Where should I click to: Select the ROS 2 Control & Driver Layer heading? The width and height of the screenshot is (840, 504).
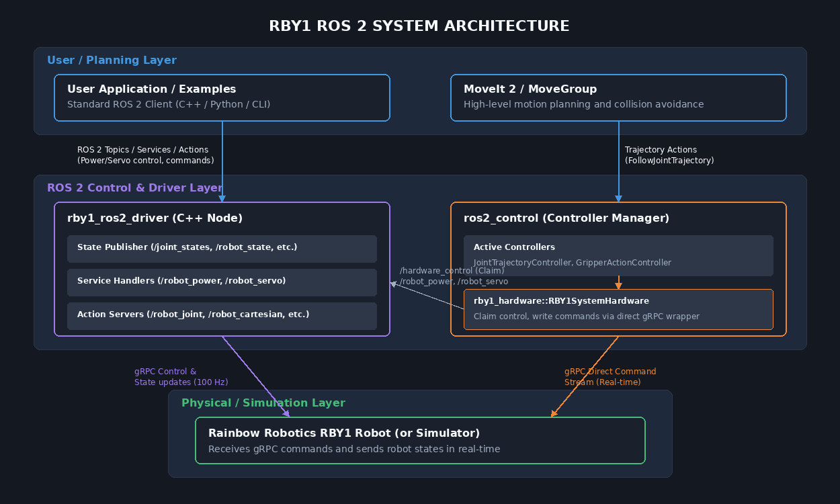coord(135,188)
